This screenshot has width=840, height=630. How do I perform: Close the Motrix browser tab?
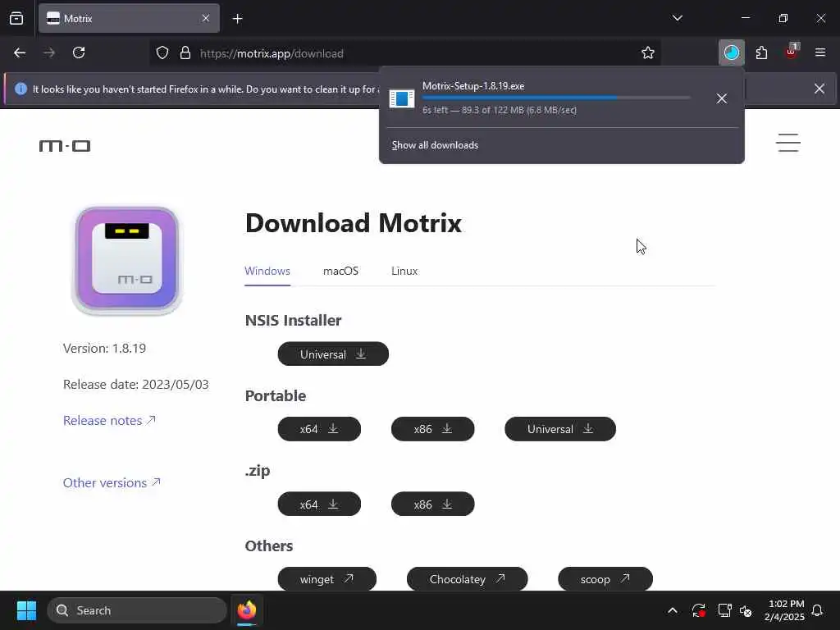tap(206, 18)
